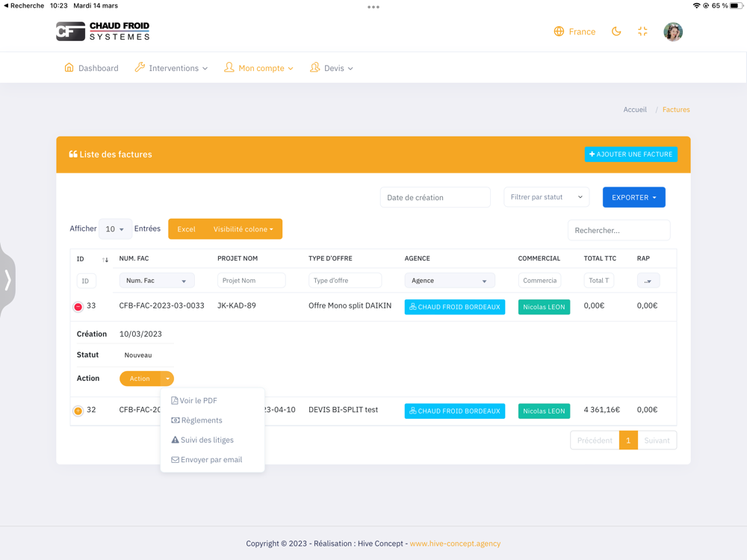Click the Précédent pagination button

coord(595,441)
